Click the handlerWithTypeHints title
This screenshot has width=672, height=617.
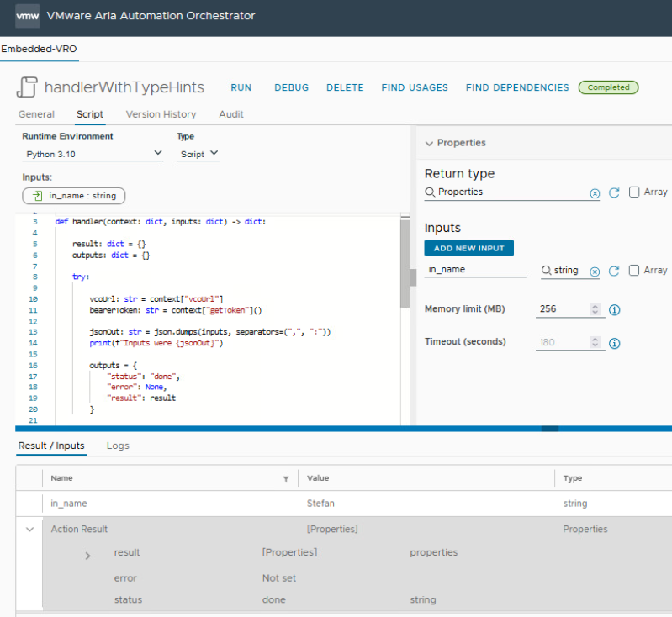[124, 87]
